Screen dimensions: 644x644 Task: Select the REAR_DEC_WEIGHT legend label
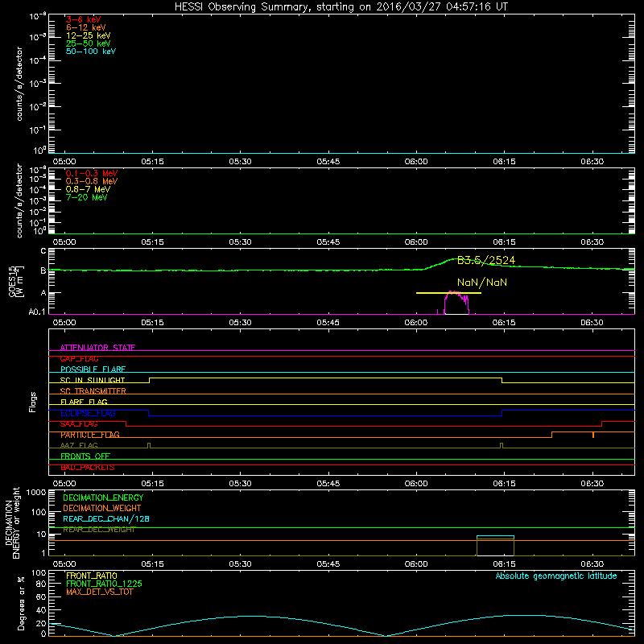coord(99,530)
